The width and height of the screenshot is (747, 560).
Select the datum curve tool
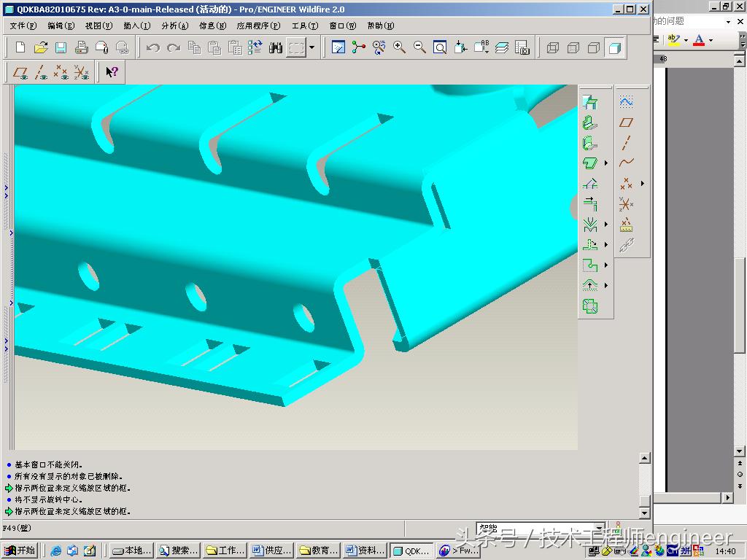pyautogui.click(x=626, y=163)
